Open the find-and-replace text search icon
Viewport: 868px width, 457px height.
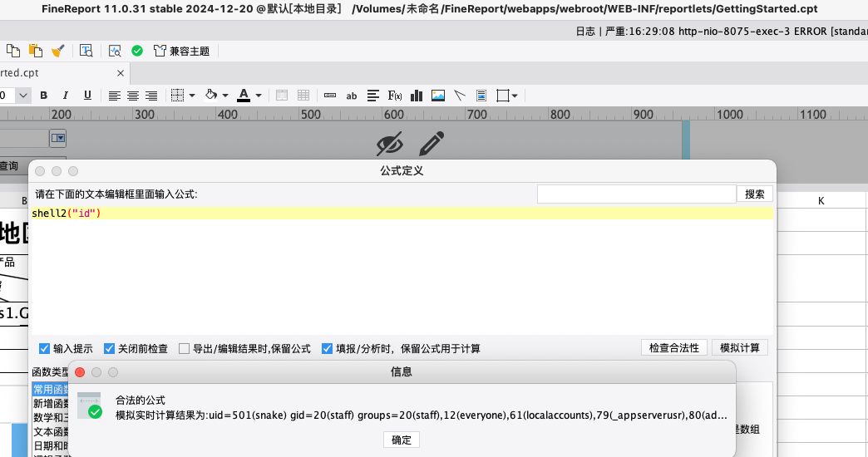(86, 51)
